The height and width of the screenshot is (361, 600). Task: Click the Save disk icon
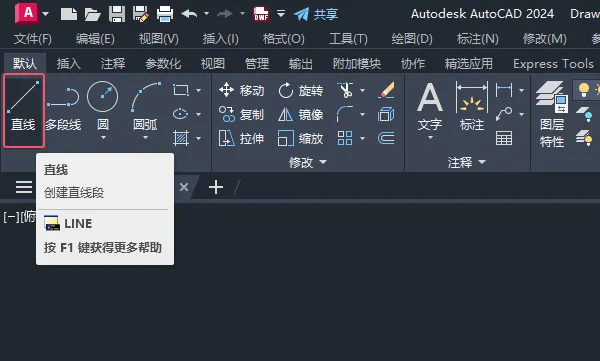click(x=117, y=14)
